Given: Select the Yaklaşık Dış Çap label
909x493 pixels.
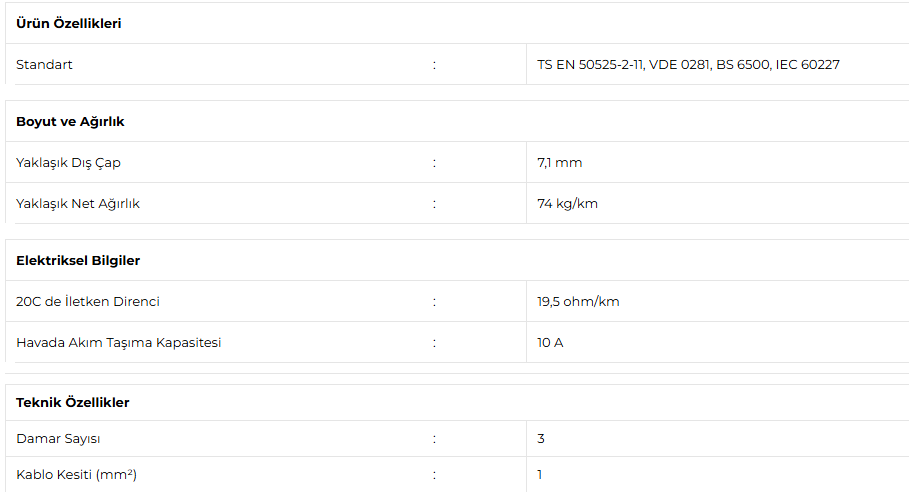Looking at the screenshot, I should pyautogui.click(x=68, y=163).
